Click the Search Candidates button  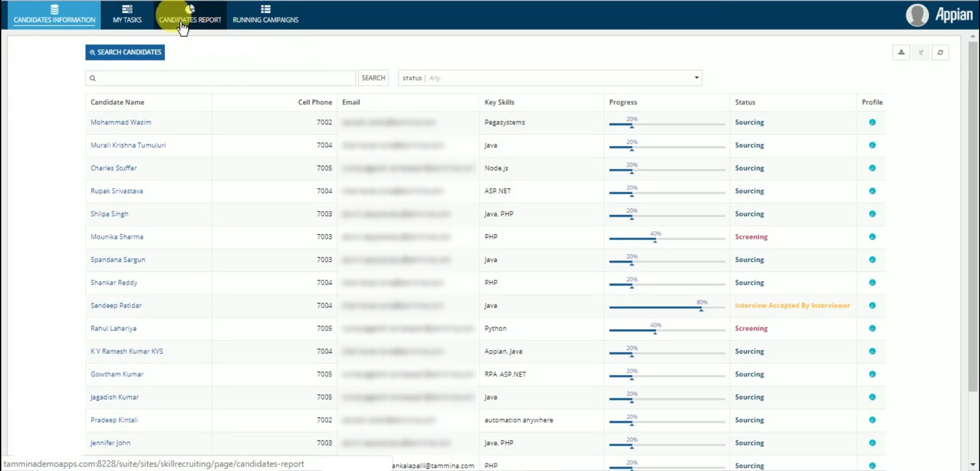(125, 52)
